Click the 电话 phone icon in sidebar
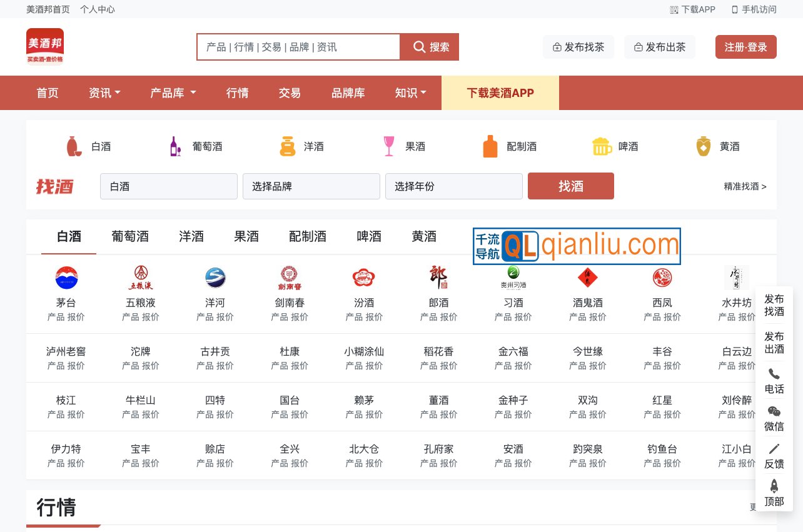Screen dimensions: 803x532 click(x=774, y=374)
